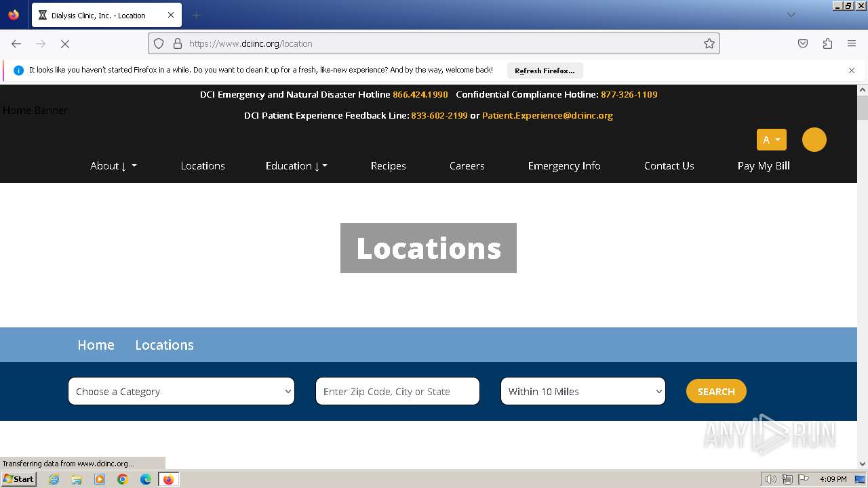Open the file explorer folder taskbar icon
Image resolution: width=868 pixels, height=488 pixels.
pyautogui.click(x=77, y=479)
